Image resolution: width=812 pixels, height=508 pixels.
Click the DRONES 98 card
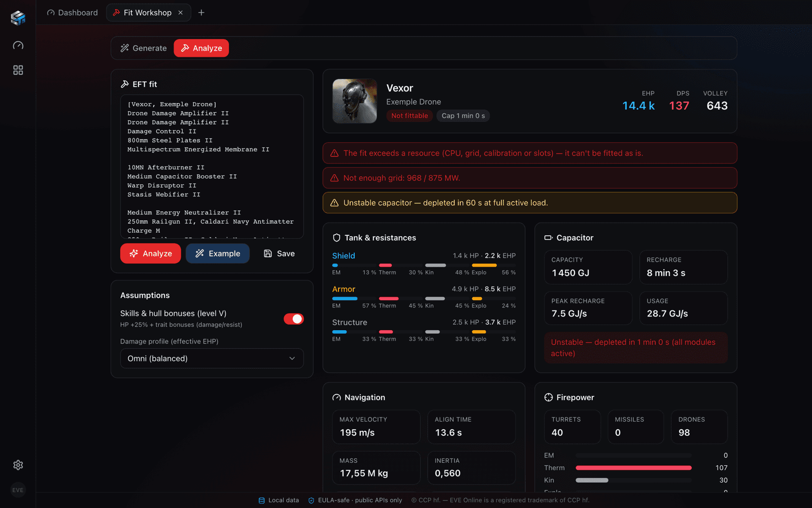[x=699, y=427]
